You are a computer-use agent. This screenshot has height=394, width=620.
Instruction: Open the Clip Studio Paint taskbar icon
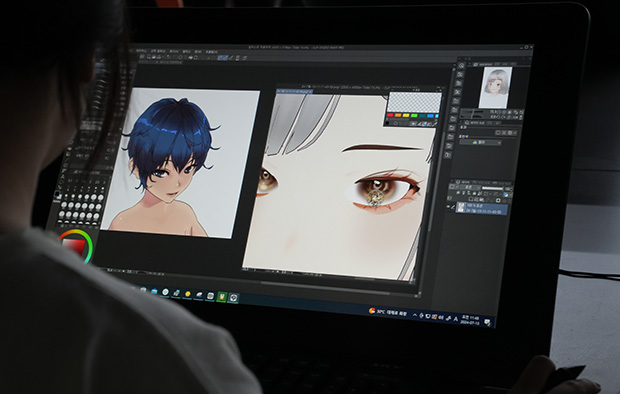pos(233,298)
